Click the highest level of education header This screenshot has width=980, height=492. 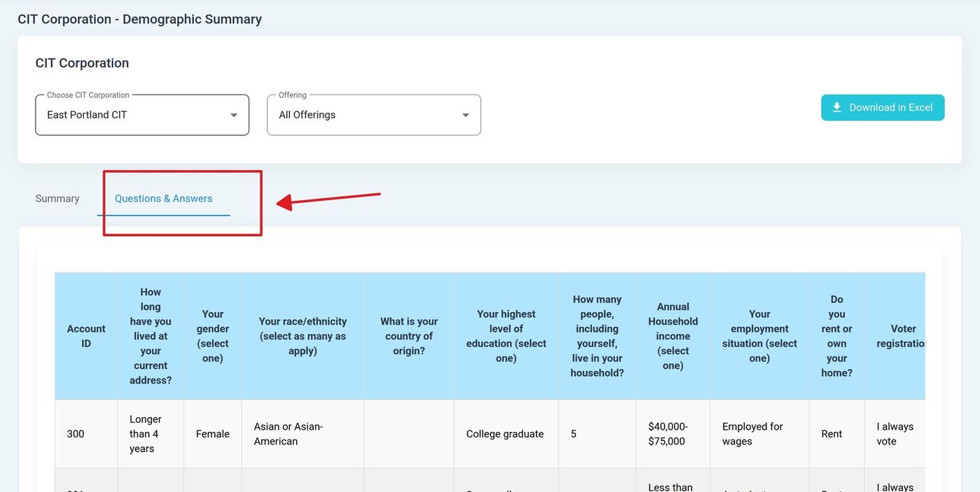coord(506,336)
